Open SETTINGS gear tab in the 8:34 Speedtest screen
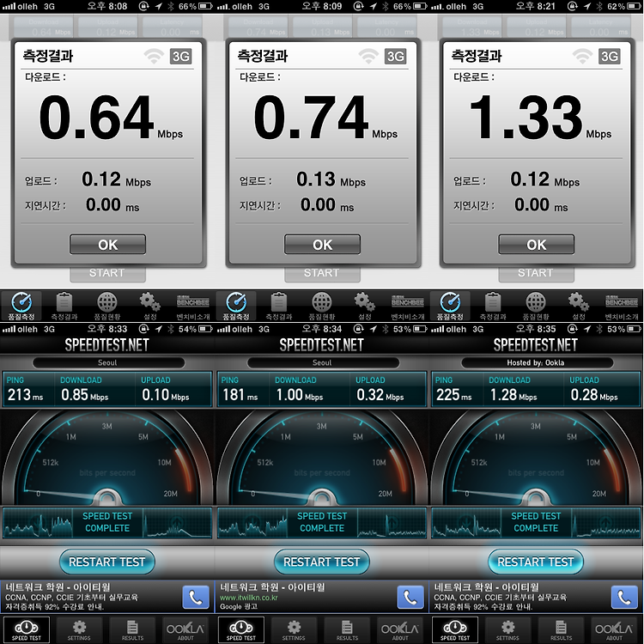The image size is (644, 644). 294,629
